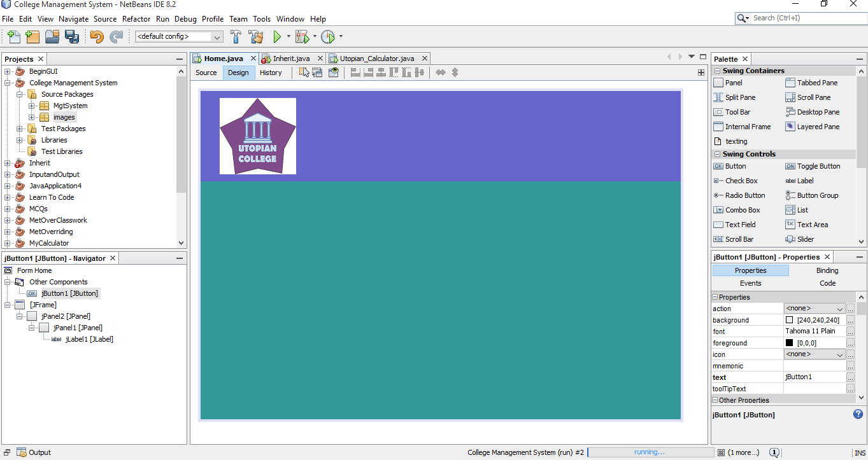Open the Refactor menu

(136, 18)
